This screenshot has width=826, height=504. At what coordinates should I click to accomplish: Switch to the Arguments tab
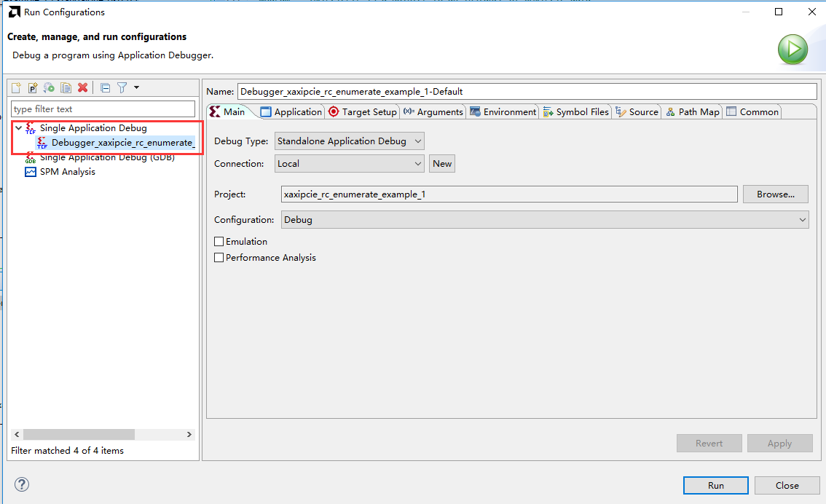click(433, 111)
